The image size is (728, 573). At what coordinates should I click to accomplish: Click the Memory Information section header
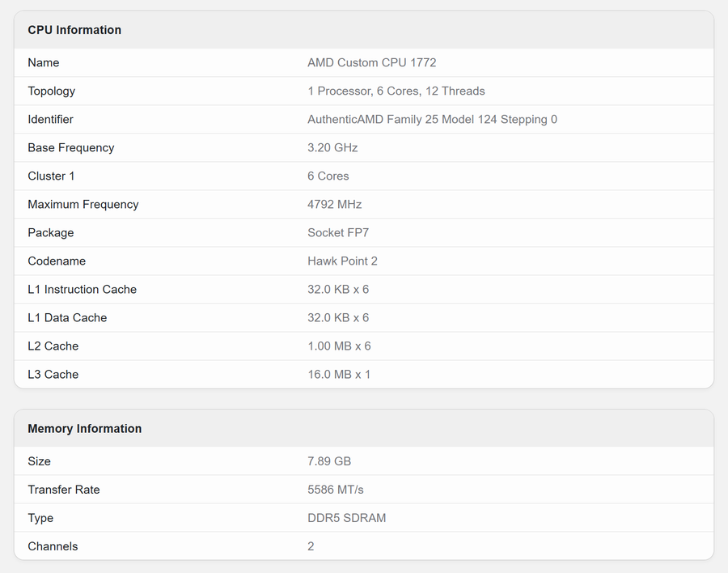[84, 429]
